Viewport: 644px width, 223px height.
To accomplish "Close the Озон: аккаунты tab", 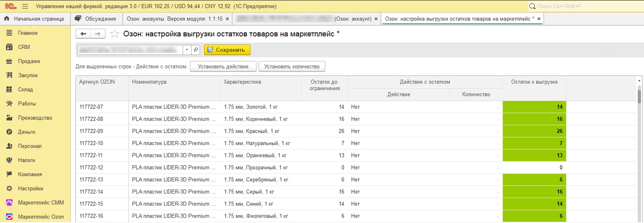I will tap(227, 19).
